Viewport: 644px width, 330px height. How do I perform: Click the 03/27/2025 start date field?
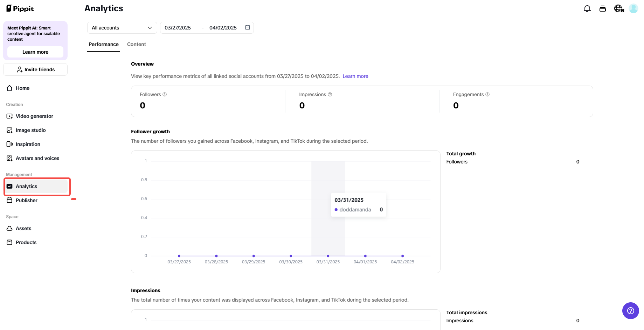(178, 28)
